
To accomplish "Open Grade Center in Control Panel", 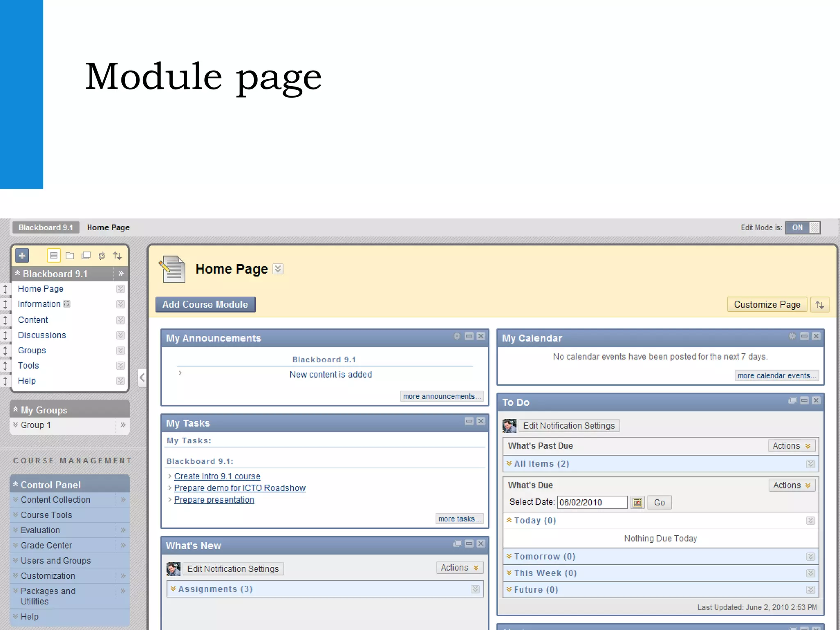I will (46, 545).
